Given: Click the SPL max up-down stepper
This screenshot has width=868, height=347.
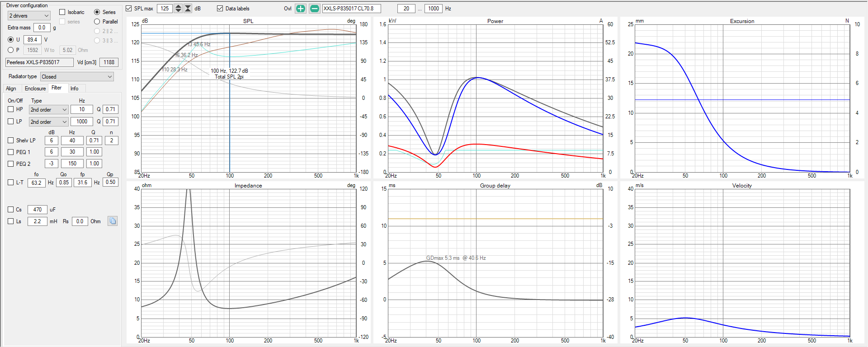Looking at the screenshot, I should (x=178, y=9).
